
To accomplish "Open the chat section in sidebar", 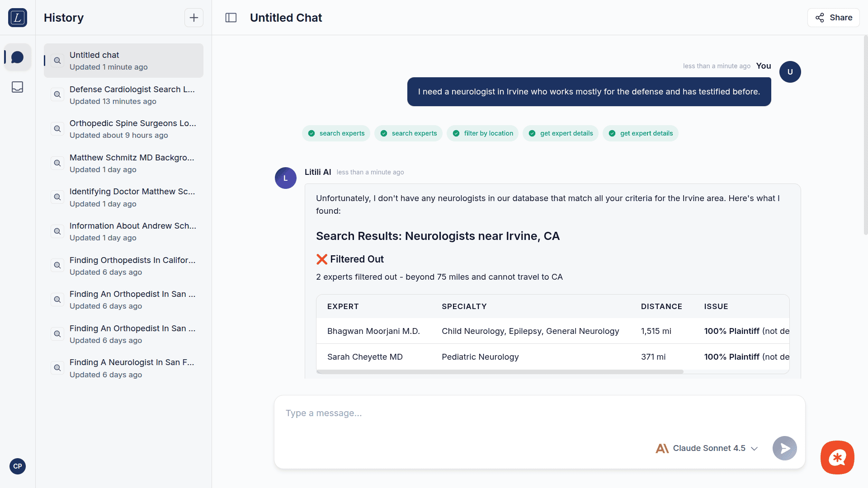I will pyautogui.click(x=18, y=57).
